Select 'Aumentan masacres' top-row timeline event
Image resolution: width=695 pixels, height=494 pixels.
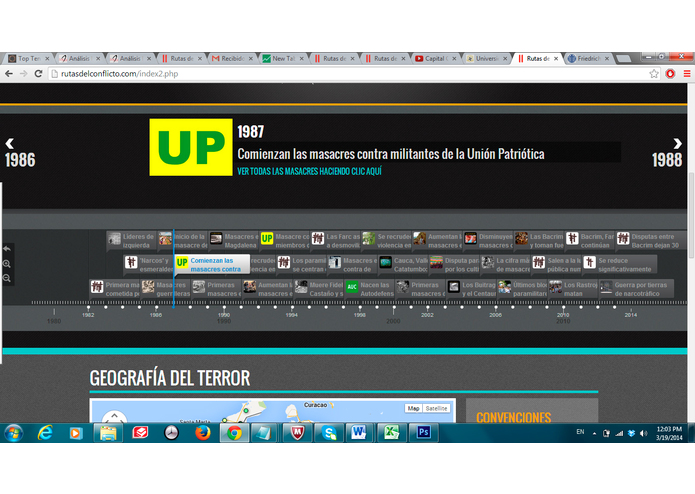437,241
